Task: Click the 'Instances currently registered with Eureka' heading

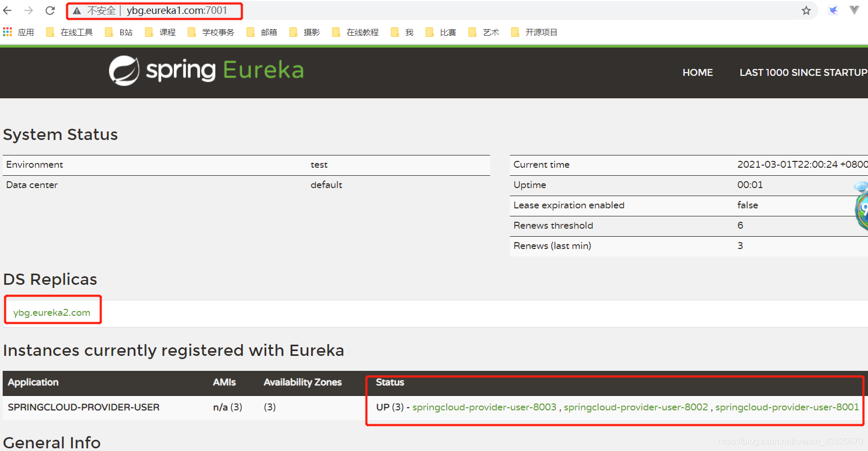Action: coord(174,351)
